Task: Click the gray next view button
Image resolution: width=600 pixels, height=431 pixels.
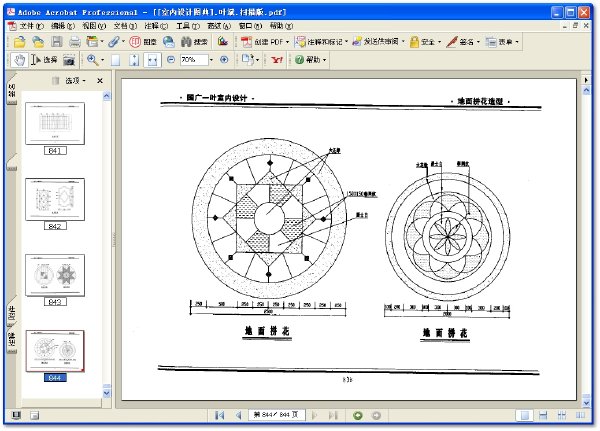Action: [x=377, y=415]
